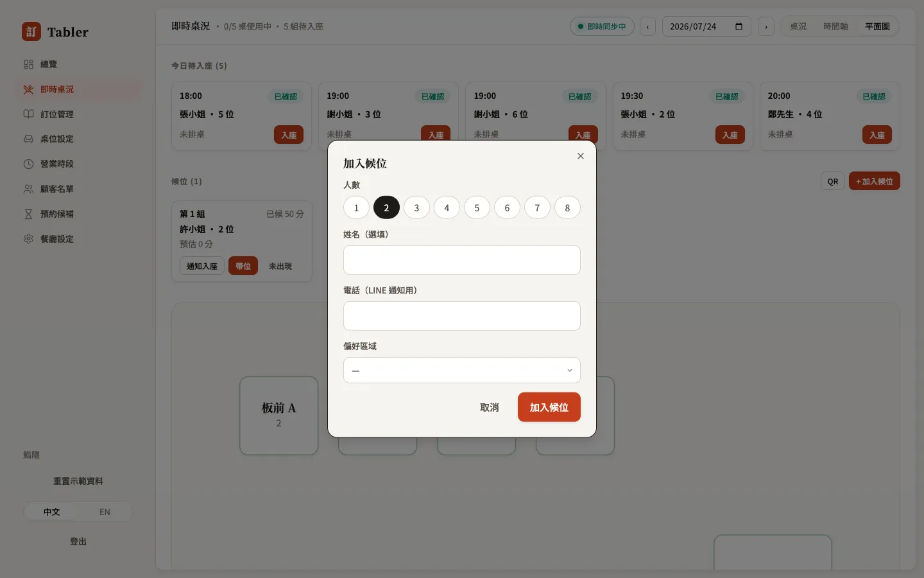Mark 許小姐 as 未出現
Viewport: 924px width, 578px height.
[x=280, y=266]
